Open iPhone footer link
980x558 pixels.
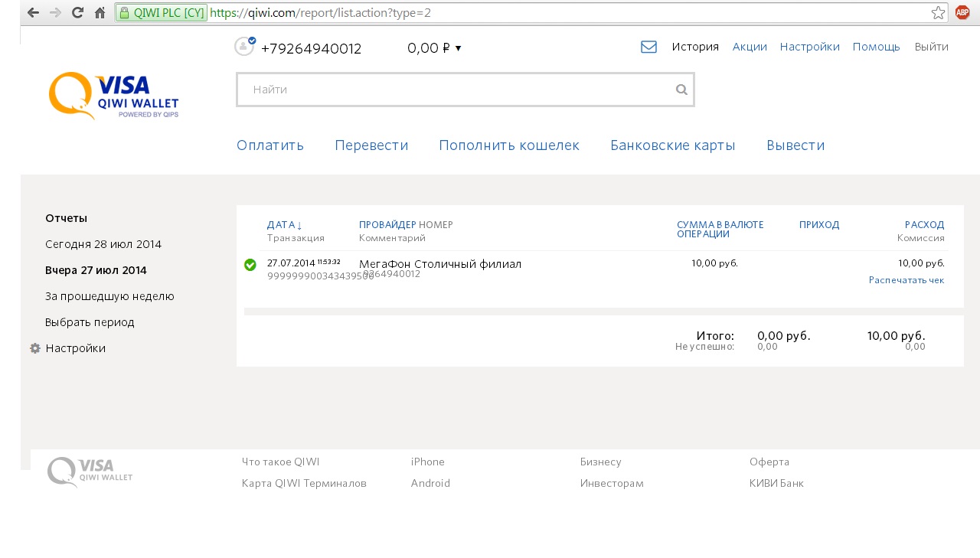click(428, 462)
